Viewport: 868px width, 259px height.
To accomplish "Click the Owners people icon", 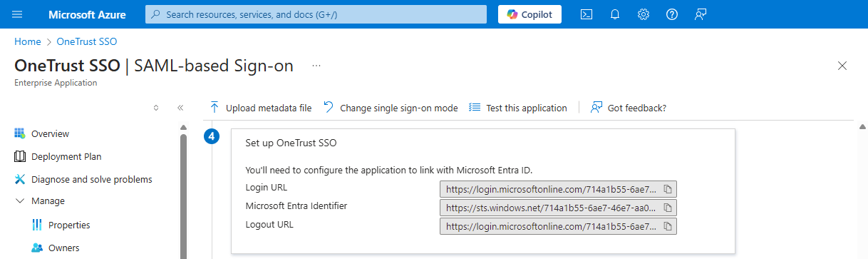I will click(x=37, y=248).
